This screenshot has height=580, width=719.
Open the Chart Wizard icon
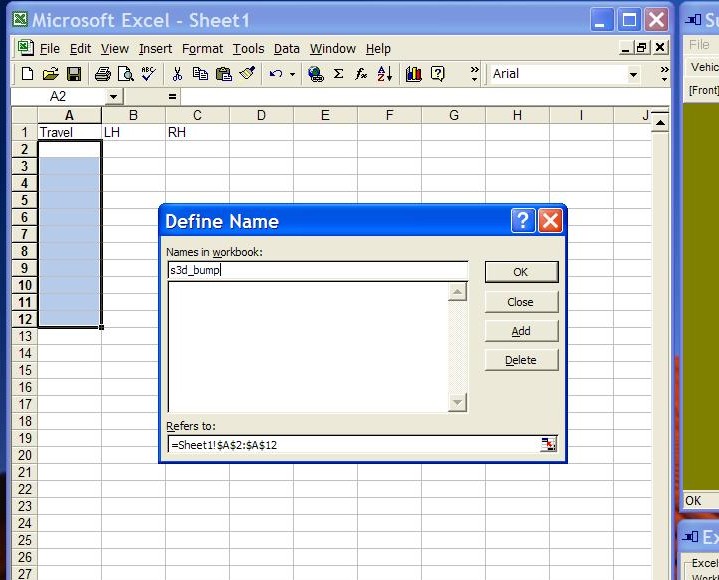pyautogui.click(x=413, y=74)
